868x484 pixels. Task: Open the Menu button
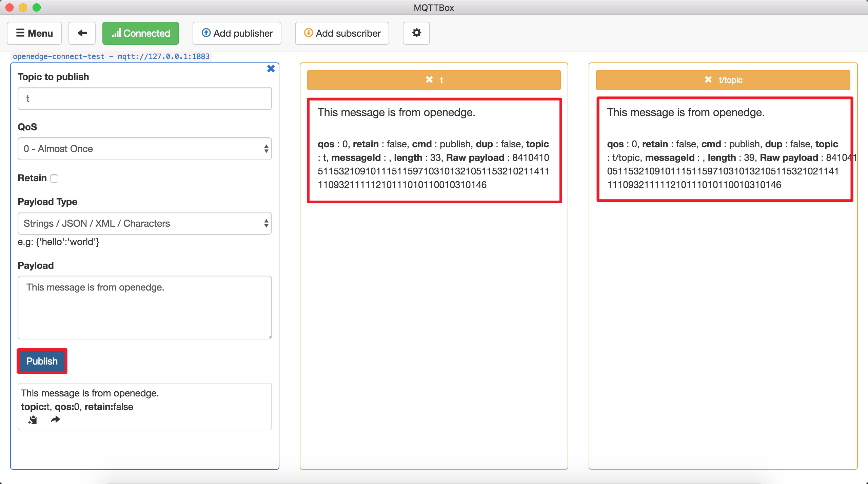(x=34, y=33)
